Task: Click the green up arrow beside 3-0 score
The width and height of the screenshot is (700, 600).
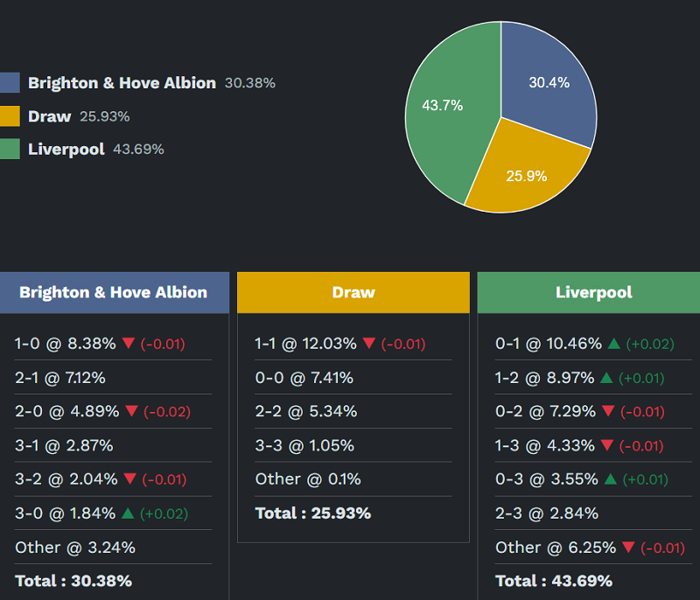Action: tap(129, 513)
